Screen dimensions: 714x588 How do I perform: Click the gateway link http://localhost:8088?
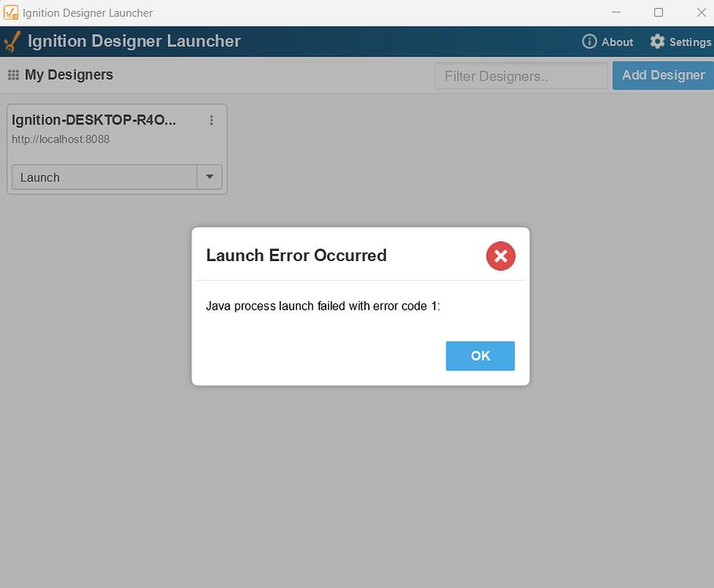[61, 139]
